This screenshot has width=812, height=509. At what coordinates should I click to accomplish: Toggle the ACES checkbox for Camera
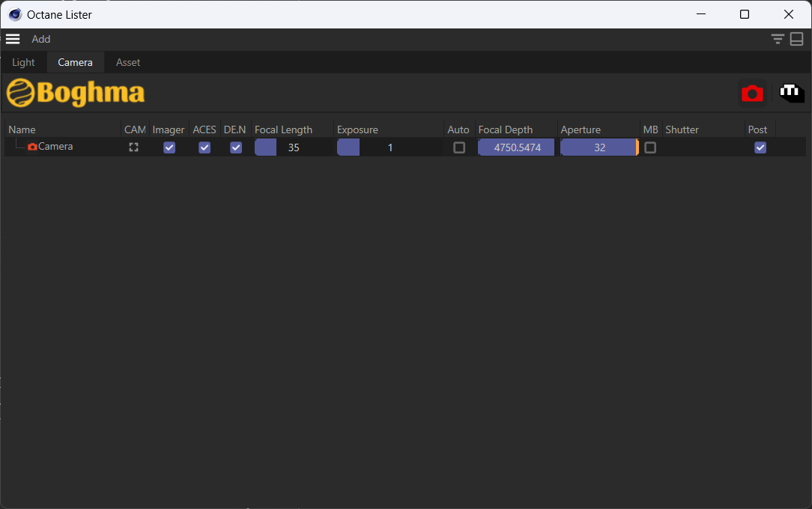204,147
